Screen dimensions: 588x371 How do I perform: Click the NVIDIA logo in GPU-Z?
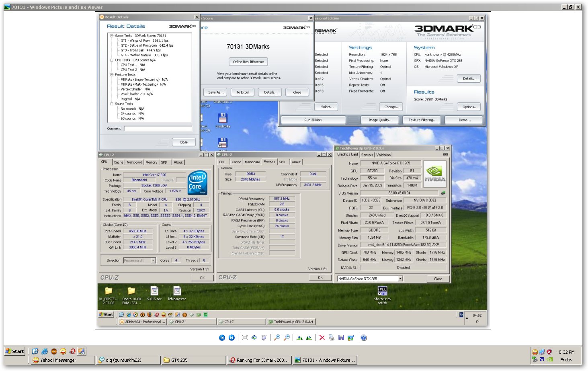pyautogui.click(x=435, y=174)
